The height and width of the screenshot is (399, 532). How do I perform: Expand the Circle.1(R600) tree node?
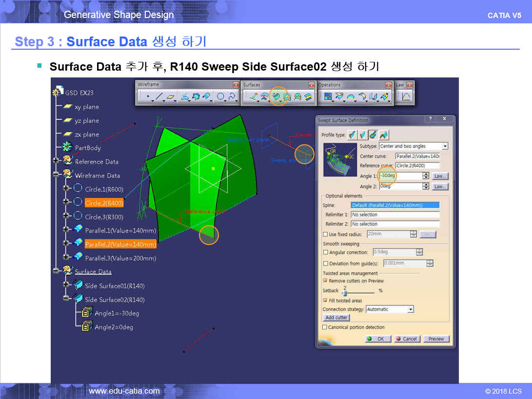tap(65, 189)
